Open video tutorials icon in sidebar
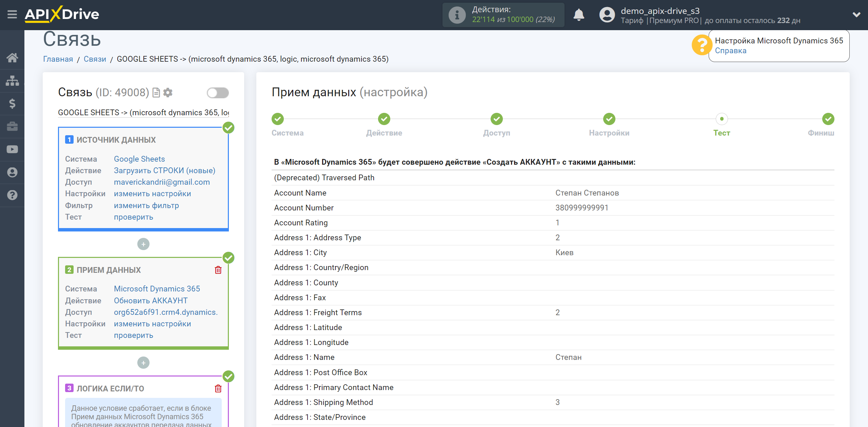Screen dimensions: 868x427 [x=12, y=149]
